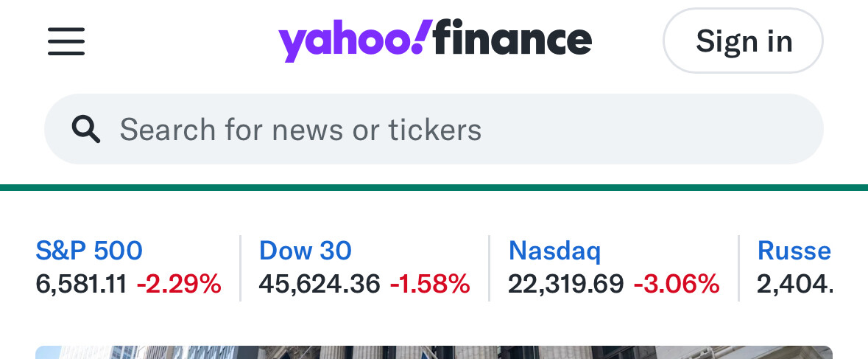Viewport: 868px width, 359px height.
Task: Click the green bar under search
Action: (434, 188)
